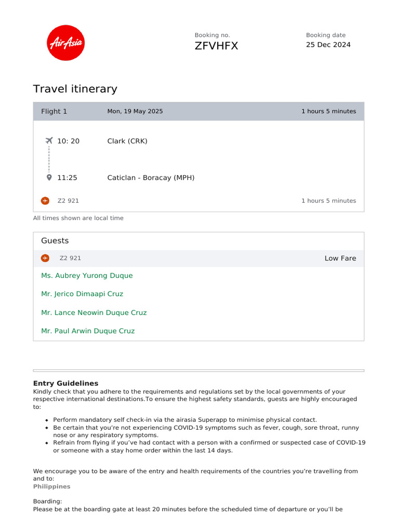Screen dimensions: 399x532
Task: Click the Guests section heading
Action: [55, 241]
